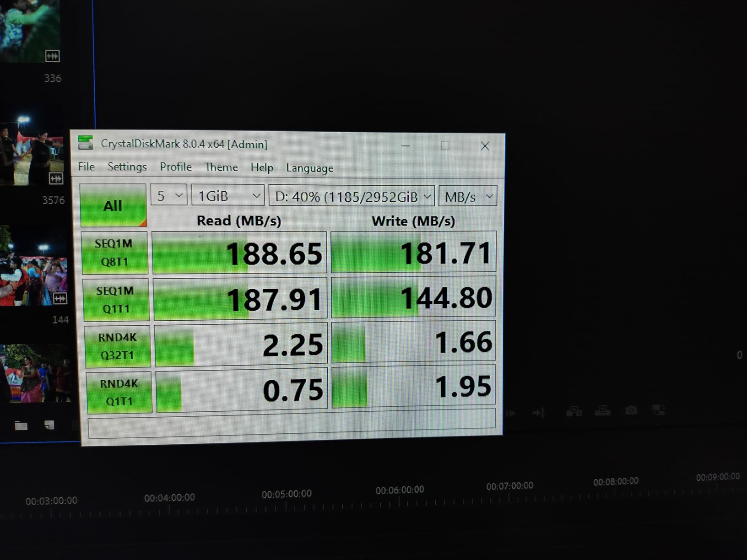
Task: Click the 3576 clip label in Premiere
Action: pos(54,200)
